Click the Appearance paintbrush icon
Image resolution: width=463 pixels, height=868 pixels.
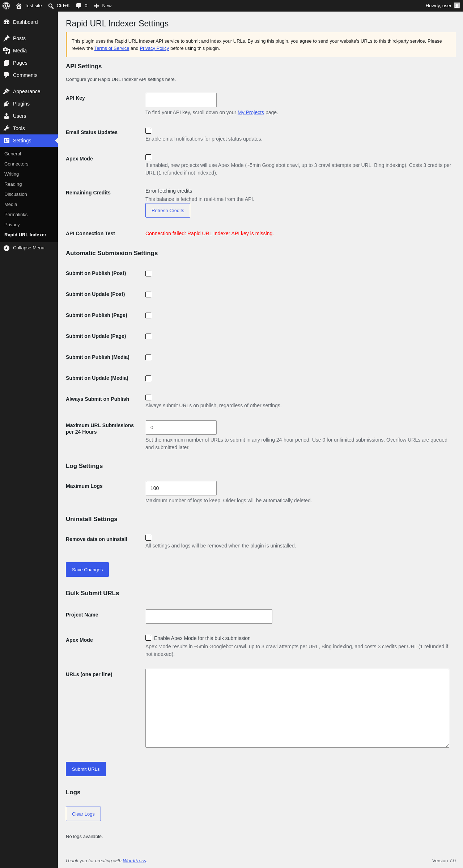tap(7, 91)
